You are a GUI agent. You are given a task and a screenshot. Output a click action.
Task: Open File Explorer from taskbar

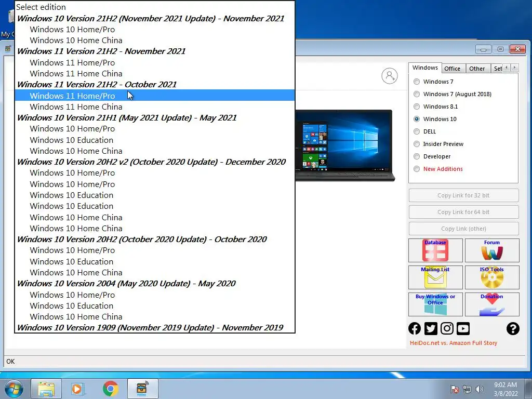tap(46, 389)
